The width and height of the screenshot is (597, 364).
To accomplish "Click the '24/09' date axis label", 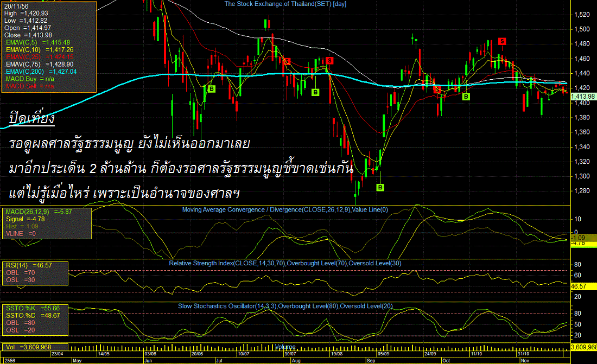I will tap(430, 354).
